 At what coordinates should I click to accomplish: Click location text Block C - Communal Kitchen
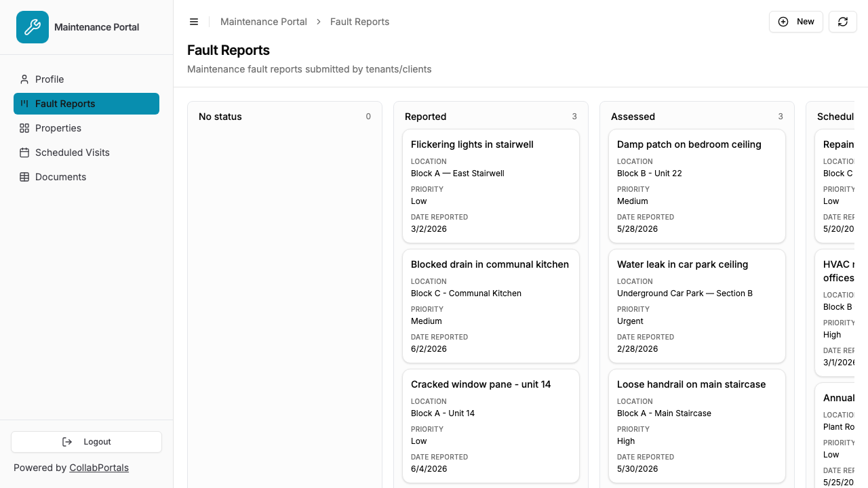[x=466, y=293]
